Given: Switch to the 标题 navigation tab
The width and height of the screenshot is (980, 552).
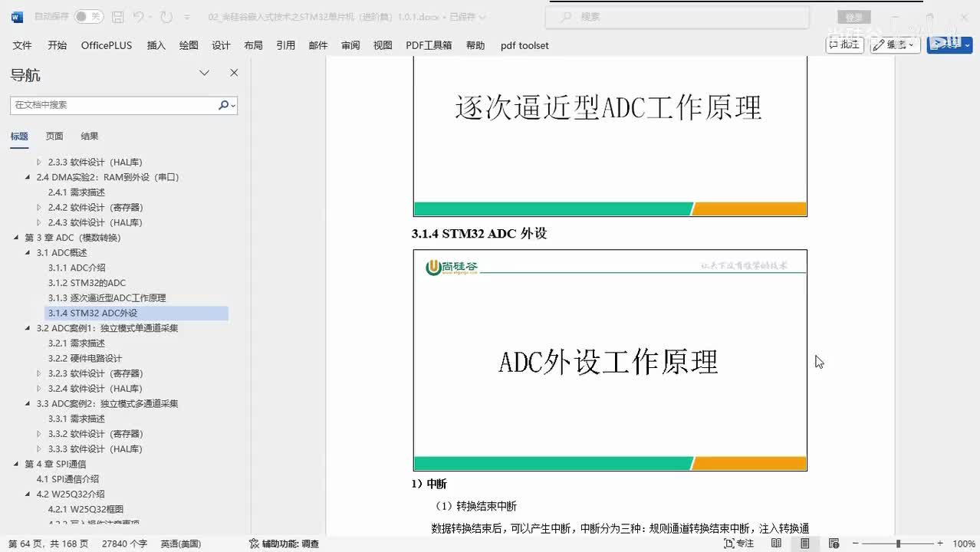Looking at the screenshot, I should tap(19, 136).
